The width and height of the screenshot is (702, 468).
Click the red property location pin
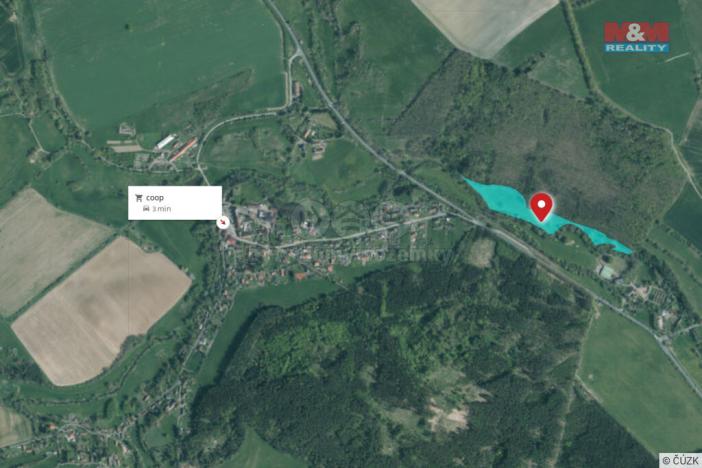click(541, 207)
